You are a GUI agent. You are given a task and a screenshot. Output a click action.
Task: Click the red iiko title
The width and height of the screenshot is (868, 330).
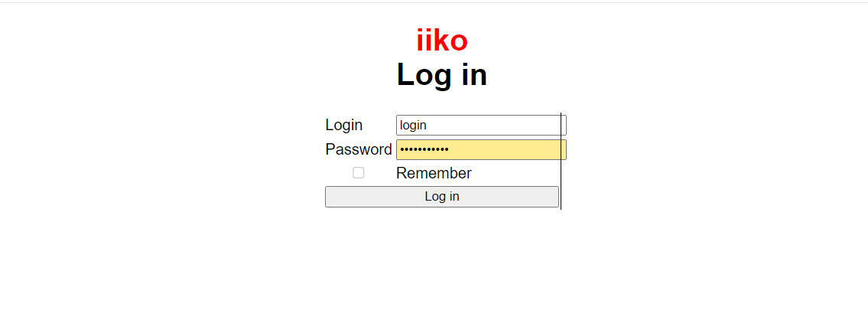click(x=441, y=41)
